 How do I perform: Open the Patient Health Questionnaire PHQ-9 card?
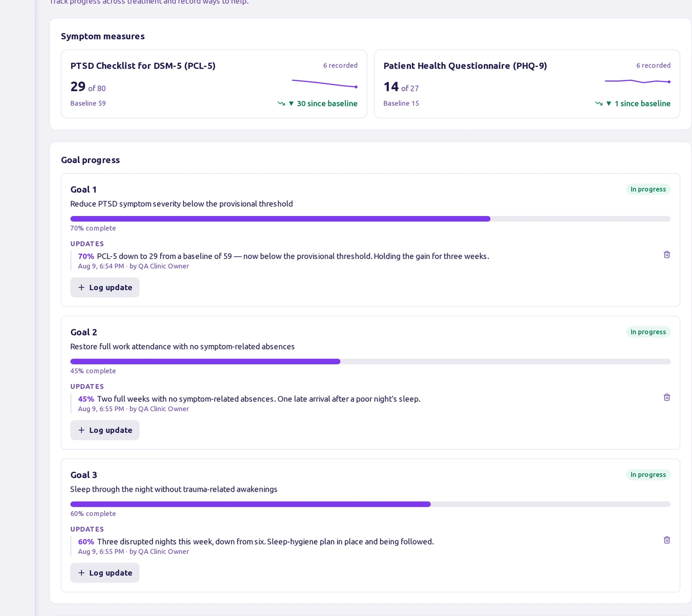tap(527, 84)
